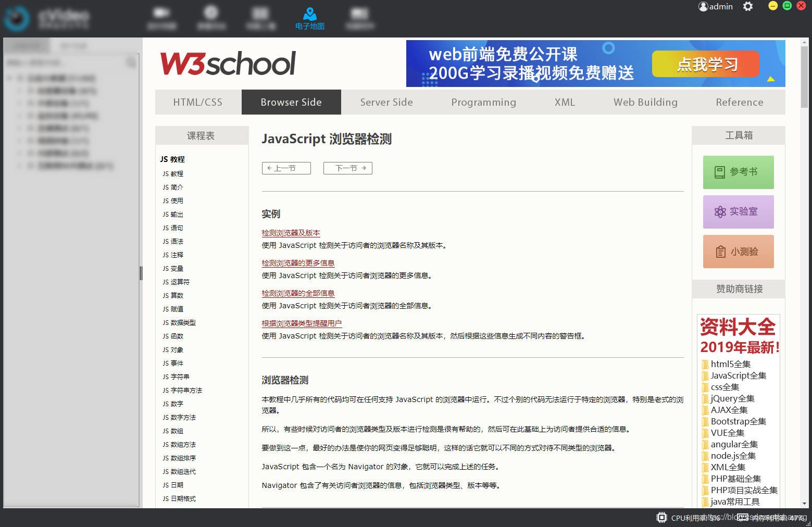
Task: Open JS 语句 in the course list
Action: (173, 228)
